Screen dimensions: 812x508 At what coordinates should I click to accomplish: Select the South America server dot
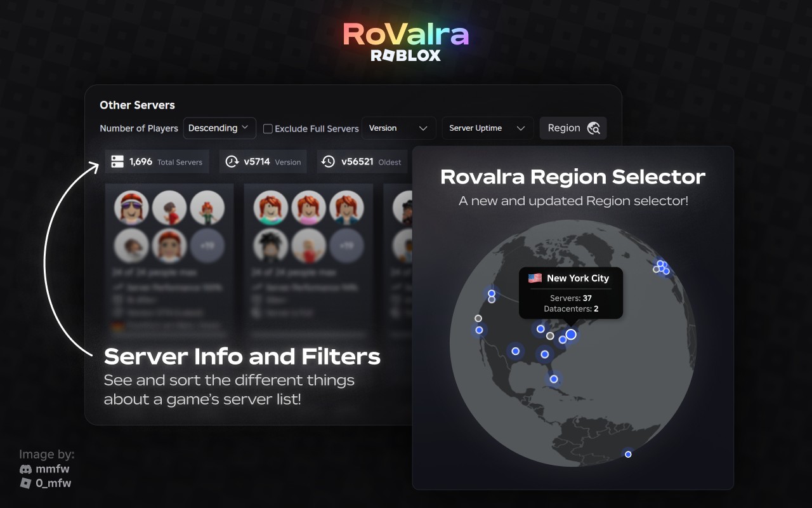click(x=628, y=454)
